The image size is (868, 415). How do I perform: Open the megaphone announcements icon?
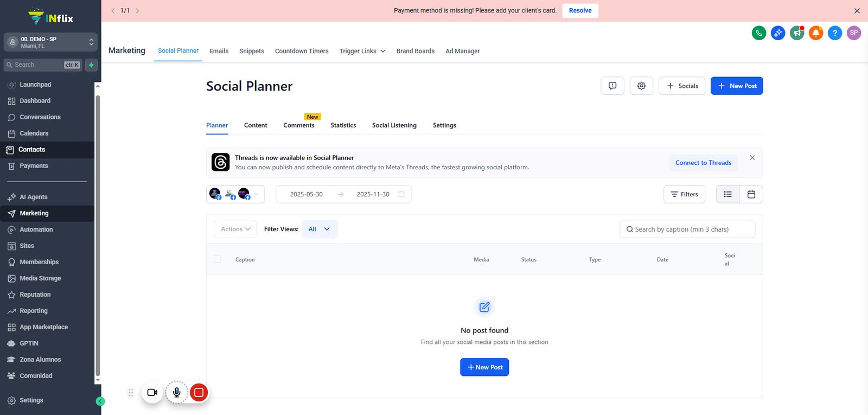point(797,33)
